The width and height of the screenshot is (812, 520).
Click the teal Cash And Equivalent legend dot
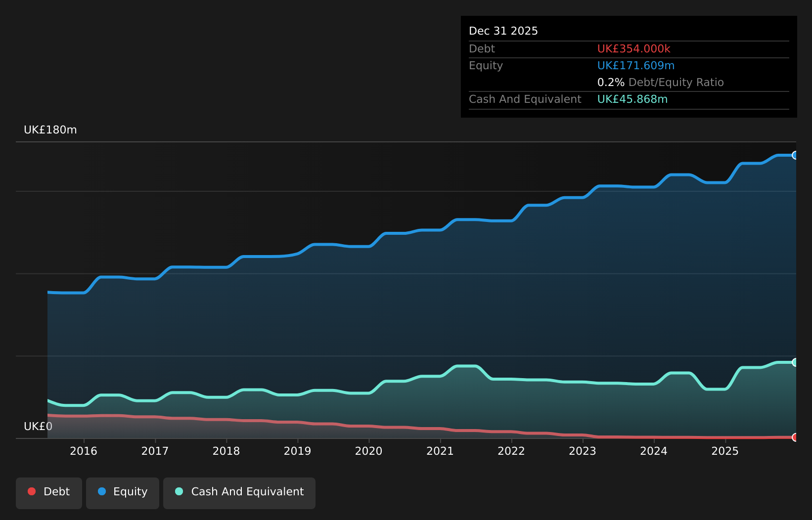pos(179,491)
